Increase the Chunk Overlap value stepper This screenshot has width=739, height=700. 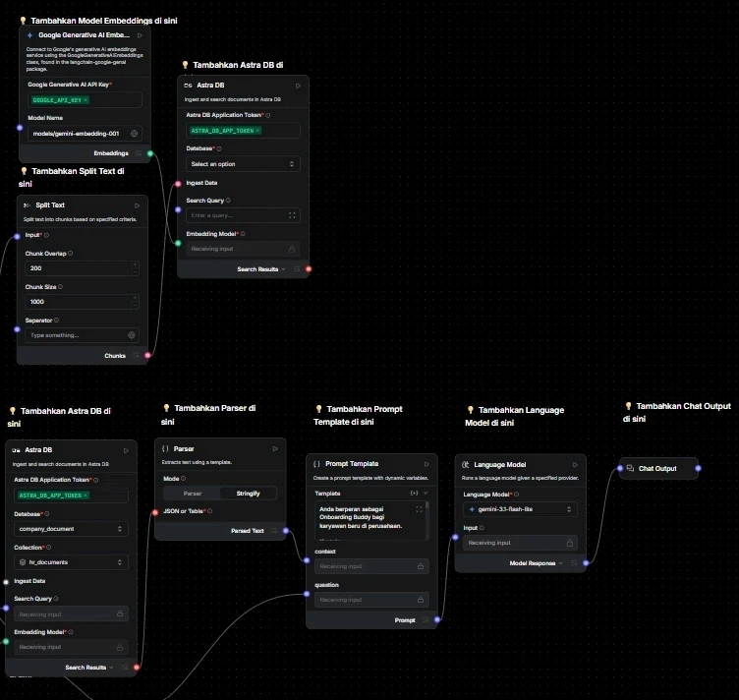(136, 264)
